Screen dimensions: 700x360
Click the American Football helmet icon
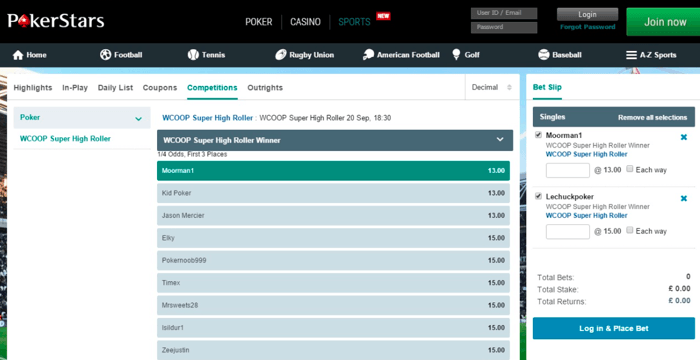pos(368,54)
